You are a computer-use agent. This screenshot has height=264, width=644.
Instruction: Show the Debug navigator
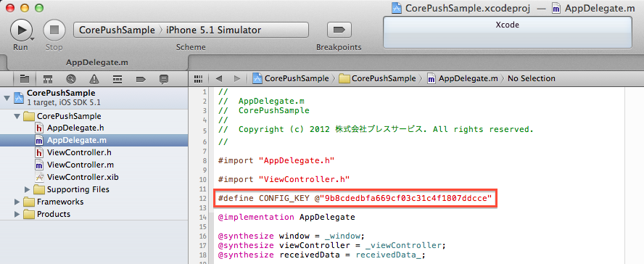pos(117,78)
